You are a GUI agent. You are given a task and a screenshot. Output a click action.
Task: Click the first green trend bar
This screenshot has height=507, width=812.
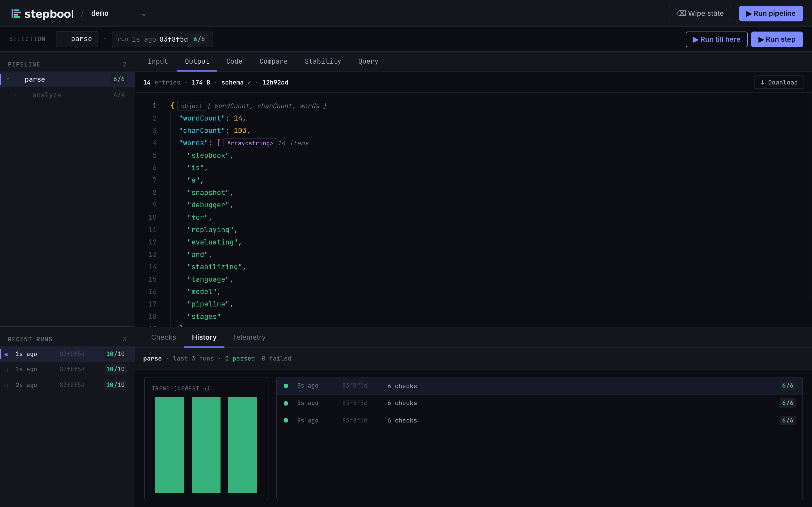point(169,445)
